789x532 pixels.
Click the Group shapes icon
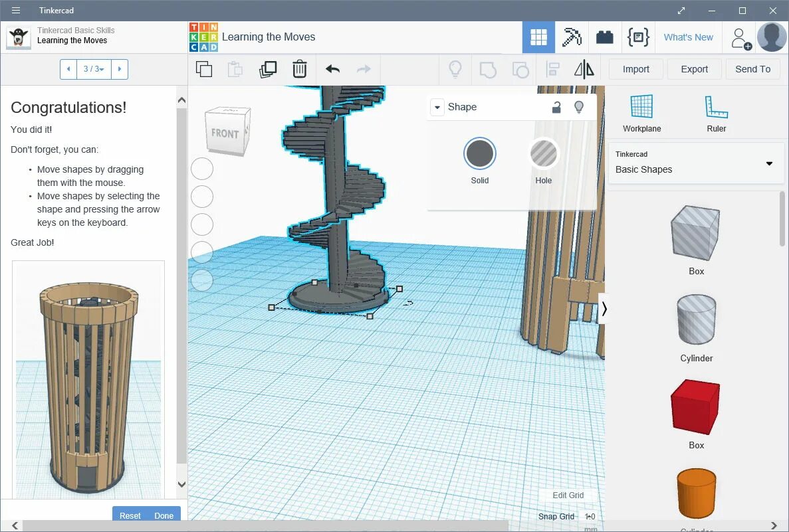coord(488,69)
